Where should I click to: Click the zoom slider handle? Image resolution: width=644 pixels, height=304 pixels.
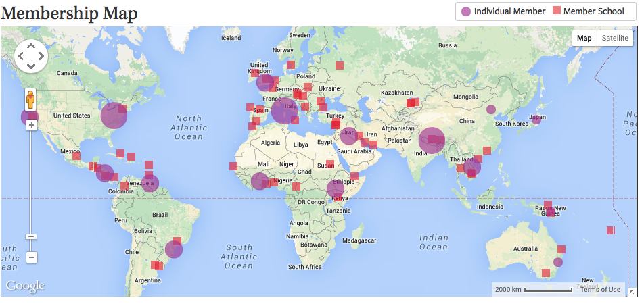[x=31, y=236]
